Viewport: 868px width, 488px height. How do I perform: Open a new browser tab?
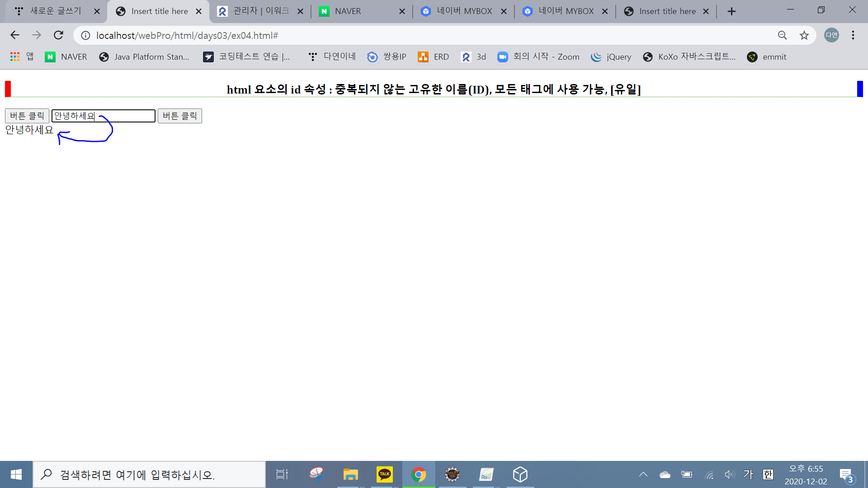tap(731, 11)
